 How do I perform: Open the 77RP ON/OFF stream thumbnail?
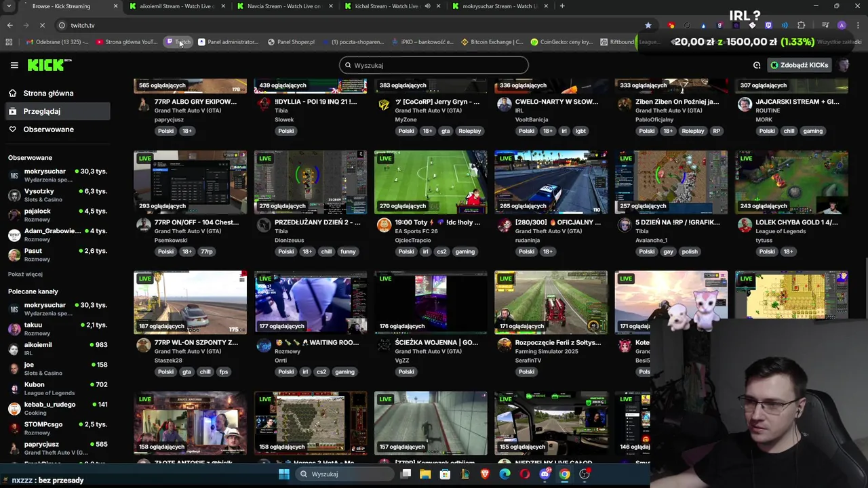pyautogui.click(x=190, y=182)
